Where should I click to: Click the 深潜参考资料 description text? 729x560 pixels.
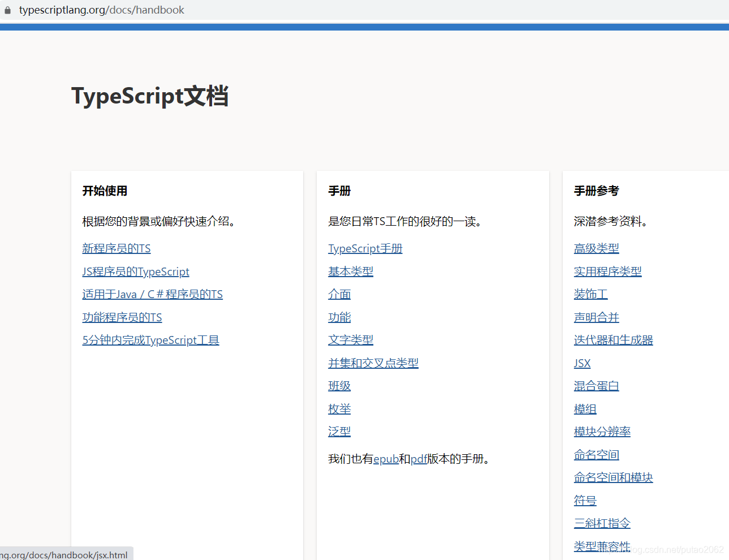click(x=611, y=221)
